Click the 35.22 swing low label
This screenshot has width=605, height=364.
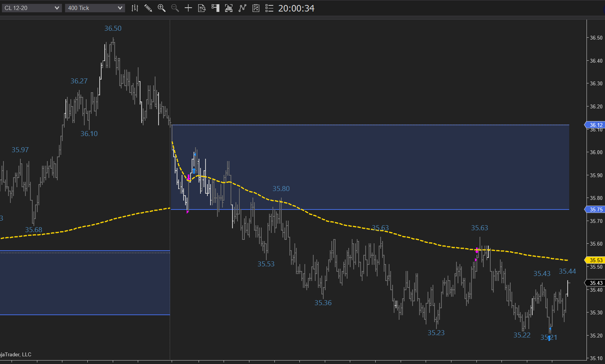[x=522, y=335]
